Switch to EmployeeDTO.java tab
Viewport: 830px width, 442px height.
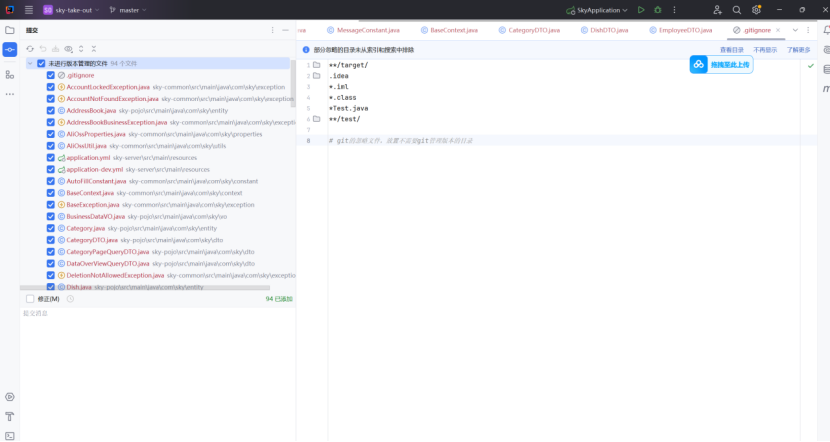coord(681,30)
